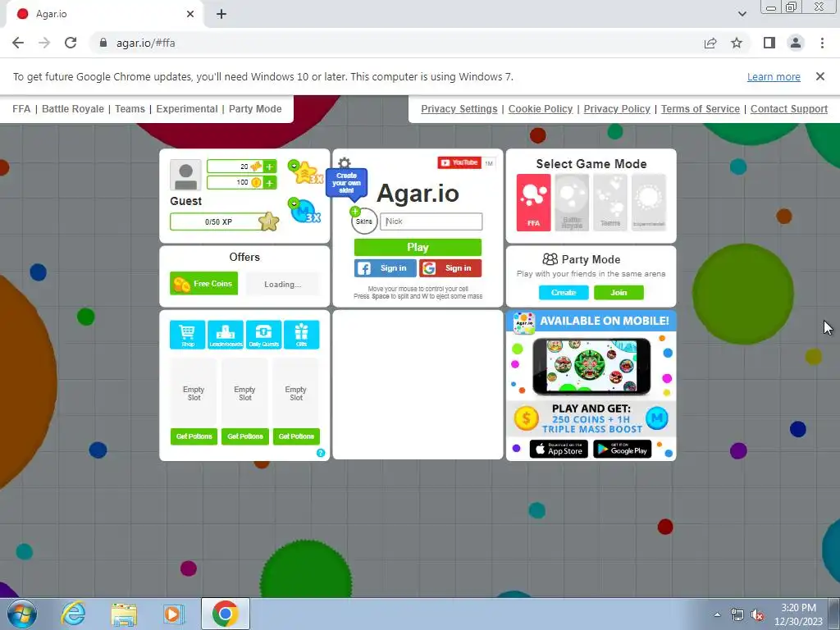Click Get Potions under the last slot

(x=296, y=436)
